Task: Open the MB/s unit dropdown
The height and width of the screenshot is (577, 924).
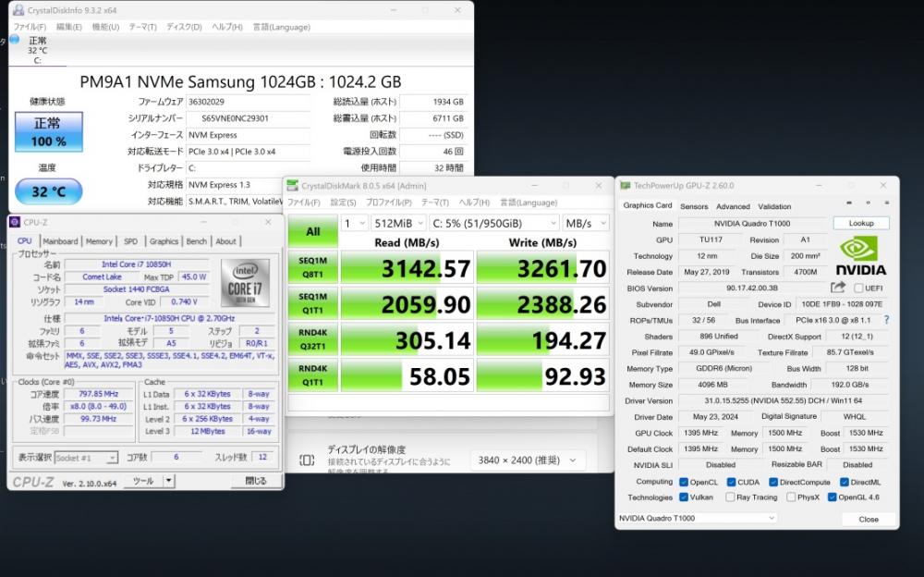Action: click(x=585, y=223)
